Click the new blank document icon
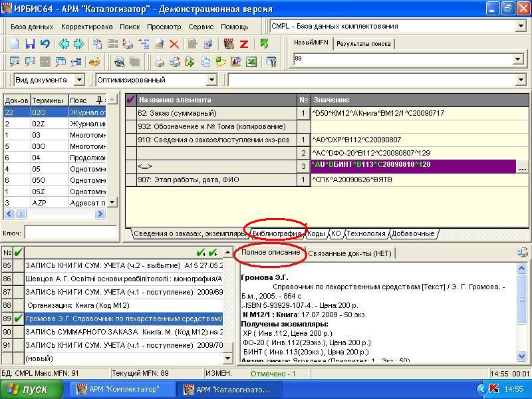 tap(15, 44)
